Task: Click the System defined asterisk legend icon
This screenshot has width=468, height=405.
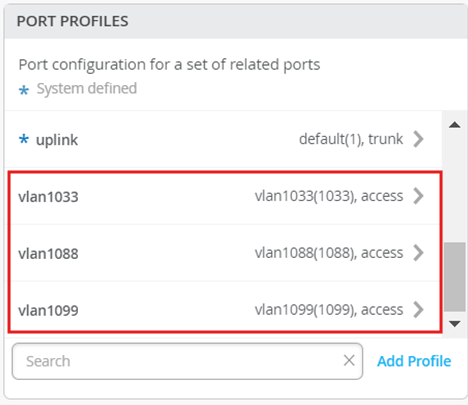Action: click(x=24, y=90)
